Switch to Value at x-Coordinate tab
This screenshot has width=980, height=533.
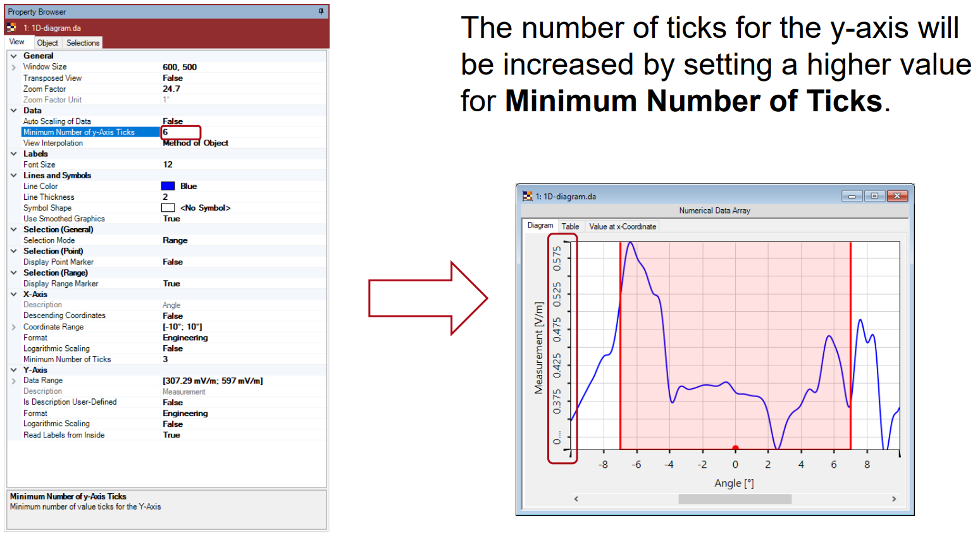coord(623,226)
